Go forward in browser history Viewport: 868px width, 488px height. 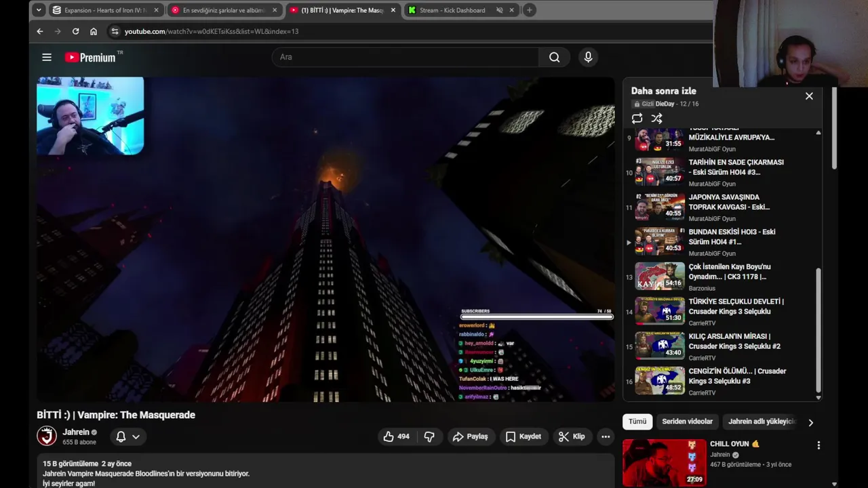point(58,31)
